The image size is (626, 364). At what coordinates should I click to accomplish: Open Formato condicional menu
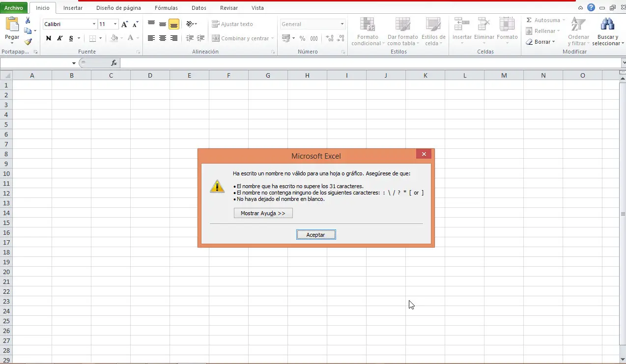coord(368,31)
